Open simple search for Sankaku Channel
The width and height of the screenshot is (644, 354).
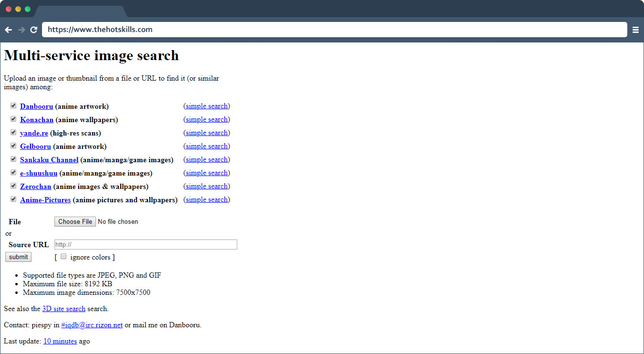[207, 159]
